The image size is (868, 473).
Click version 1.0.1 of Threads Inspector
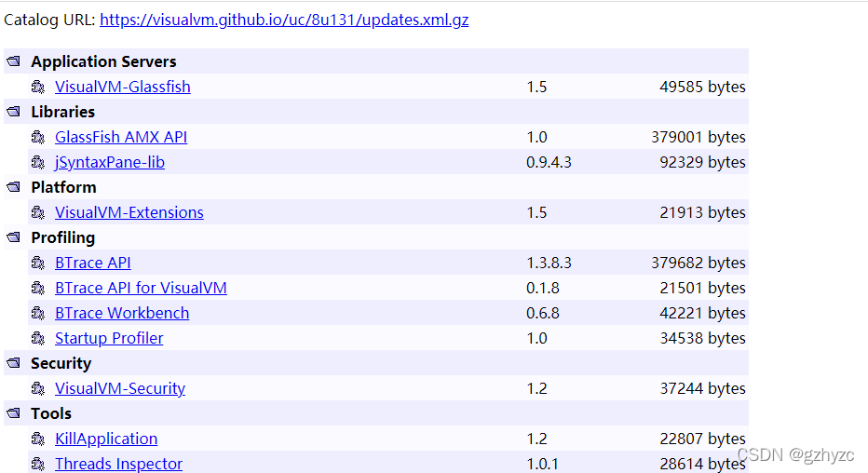coord(542,464)
